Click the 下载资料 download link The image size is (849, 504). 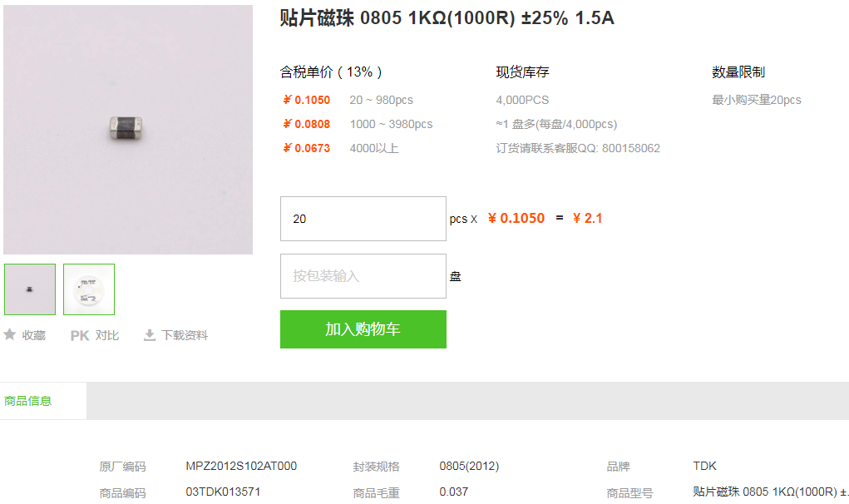click(185, 336)
